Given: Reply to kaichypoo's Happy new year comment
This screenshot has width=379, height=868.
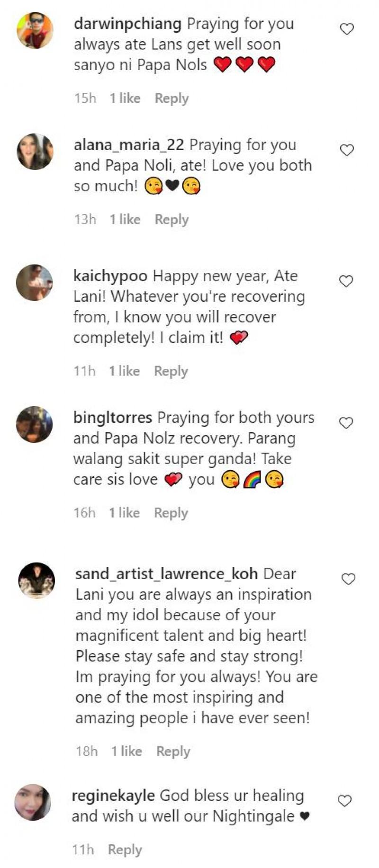Looking at the screenshot, I should click(171, 371).
